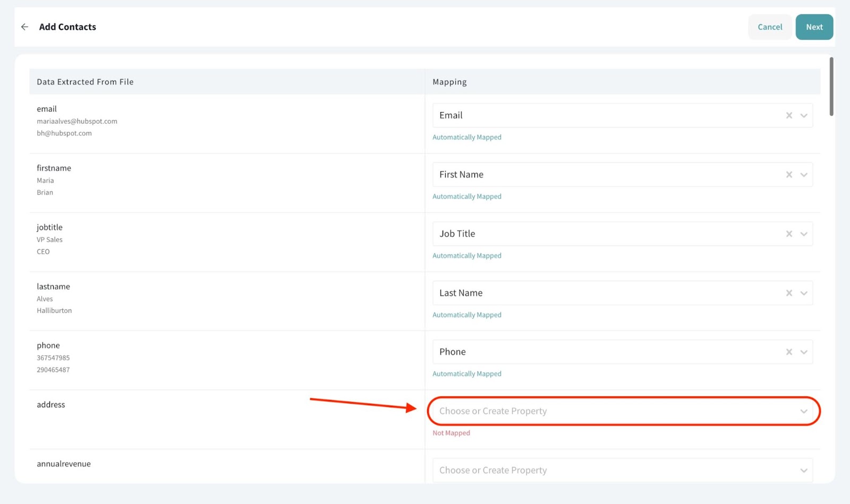Remove the Job Title mapping via X

click(789, 234)
